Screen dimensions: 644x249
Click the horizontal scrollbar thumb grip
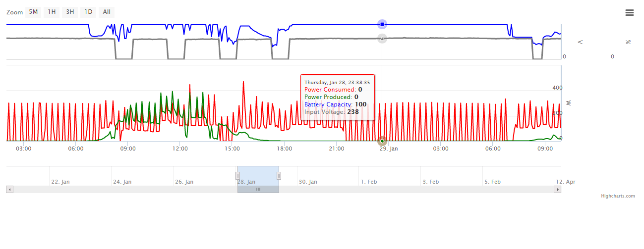(x=258, y=189)
